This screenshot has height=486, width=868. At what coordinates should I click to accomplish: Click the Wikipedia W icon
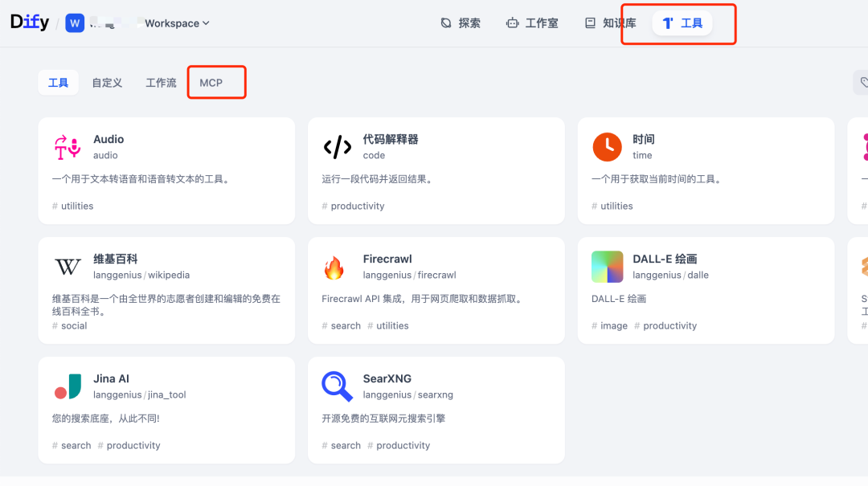(68, 267)
